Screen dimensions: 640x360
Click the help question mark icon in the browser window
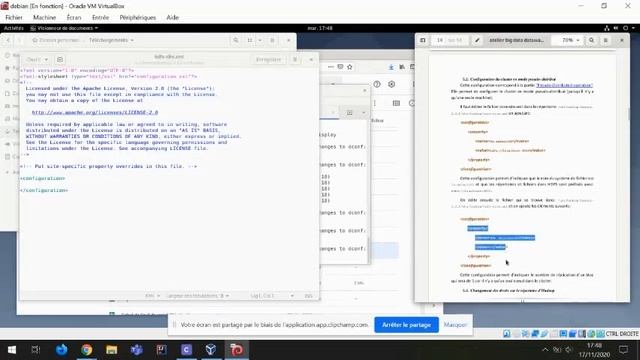(x=377, y=84)
